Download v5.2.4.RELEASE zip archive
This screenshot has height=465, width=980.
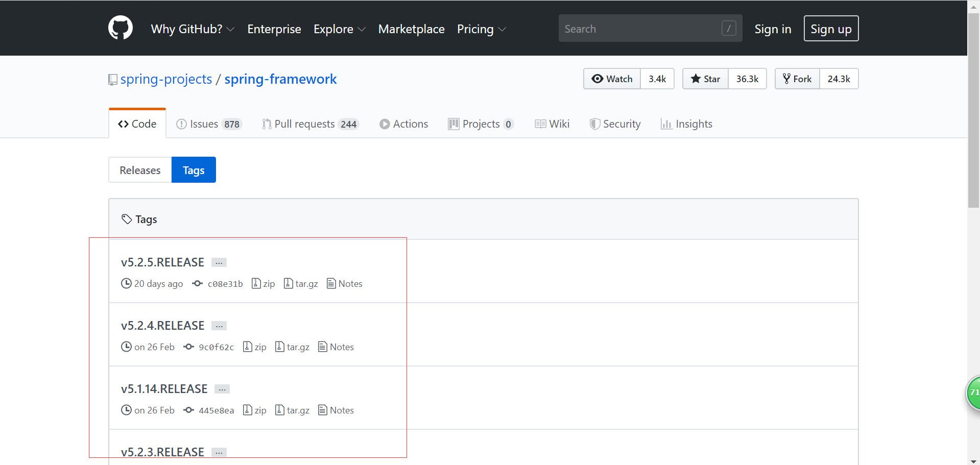(x=255, y=347)
